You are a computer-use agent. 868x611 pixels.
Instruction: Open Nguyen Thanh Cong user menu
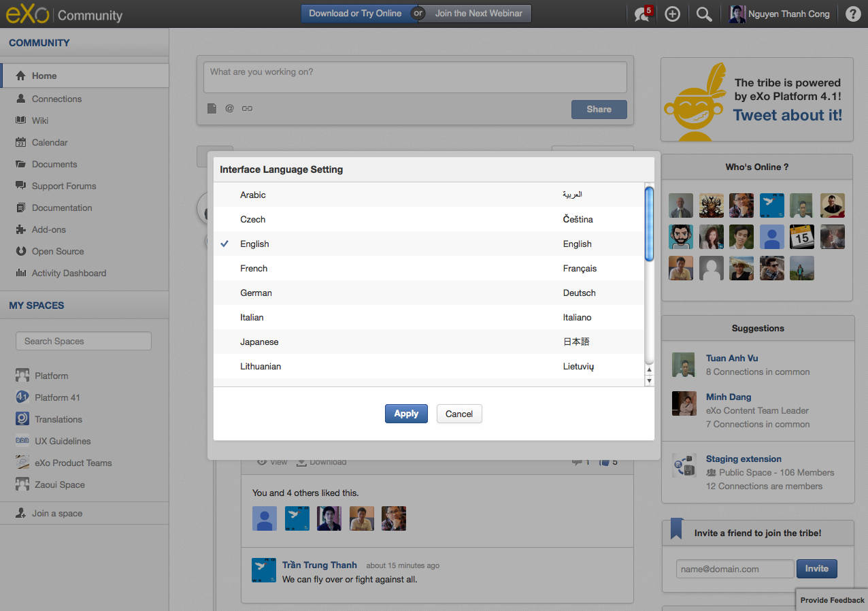coord(780,14)
